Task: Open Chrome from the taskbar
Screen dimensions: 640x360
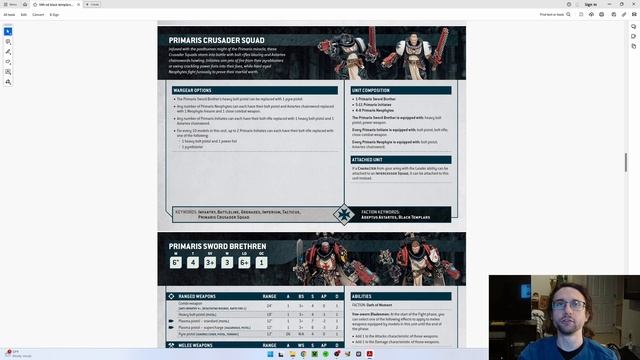Action: pos(303,354)
